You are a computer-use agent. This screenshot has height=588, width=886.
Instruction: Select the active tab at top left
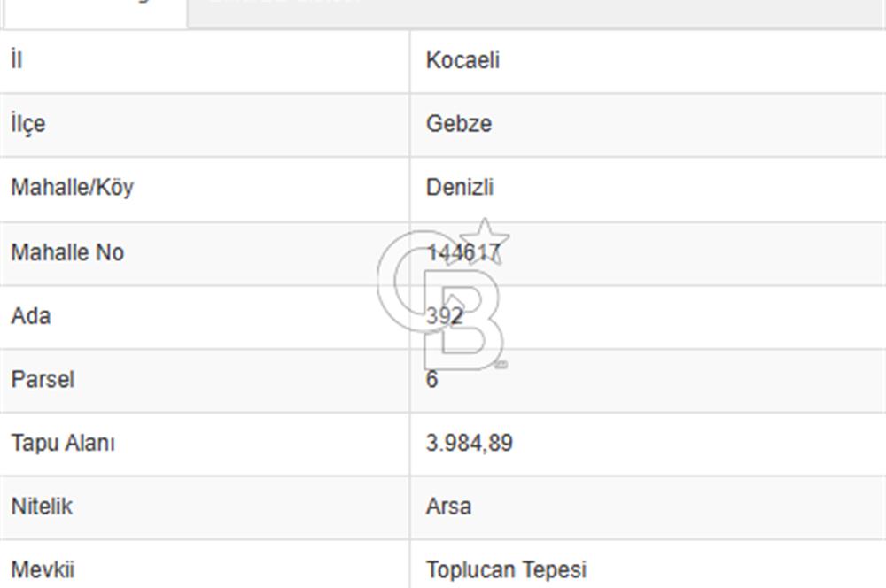96,13
